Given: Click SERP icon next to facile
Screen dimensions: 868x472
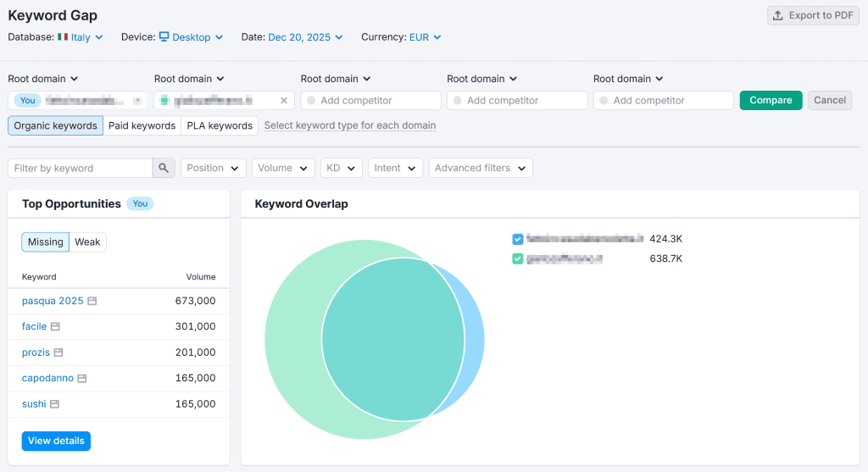Looking at the screenshot, I should pos(55,326).
